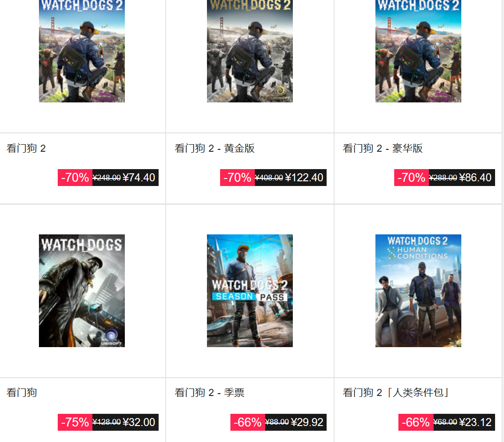This screenshot has height=442, width=504.
Task: Click the 看门狗 2 - 黄金版 title
Action: pos(214,148)
